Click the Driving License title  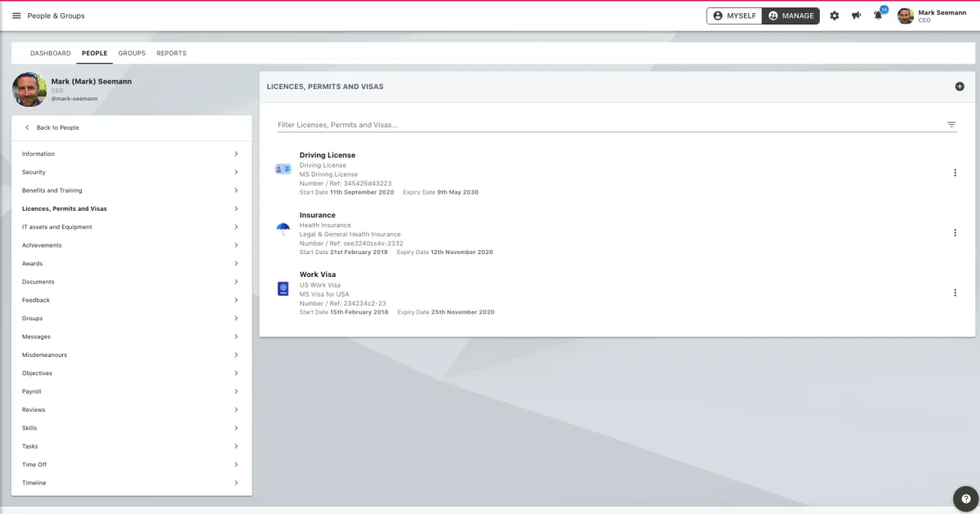tap(327, 155)
